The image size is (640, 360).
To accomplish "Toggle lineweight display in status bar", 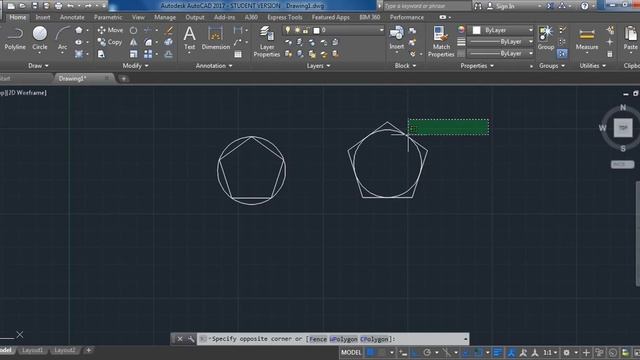I will (498, 352).
